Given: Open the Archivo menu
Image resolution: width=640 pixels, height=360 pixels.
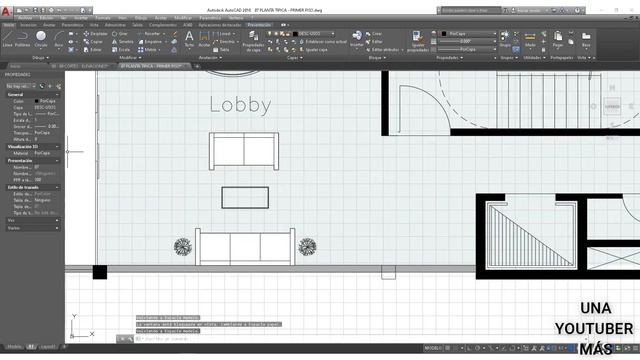Looking at the screenshot, I should pos(25,18).
